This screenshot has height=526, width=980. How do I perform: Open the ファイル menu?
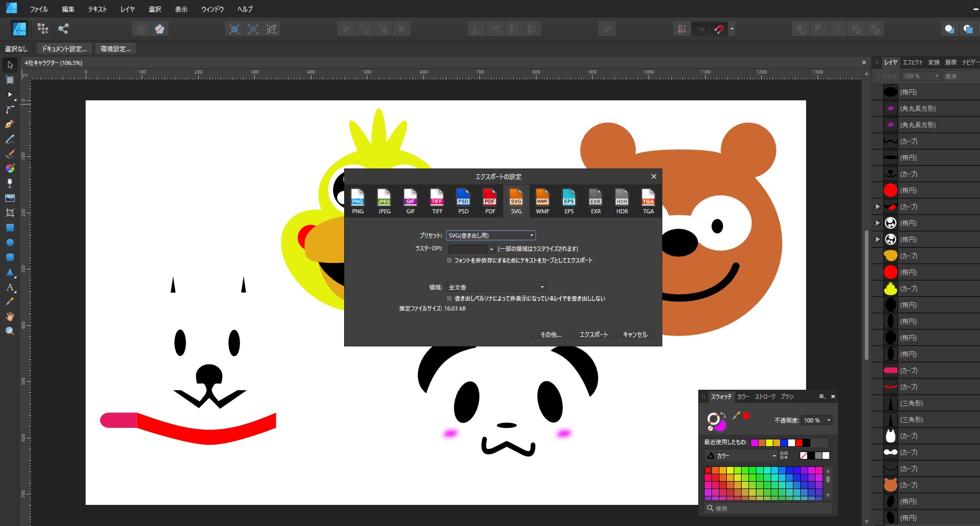pos(39,9)
